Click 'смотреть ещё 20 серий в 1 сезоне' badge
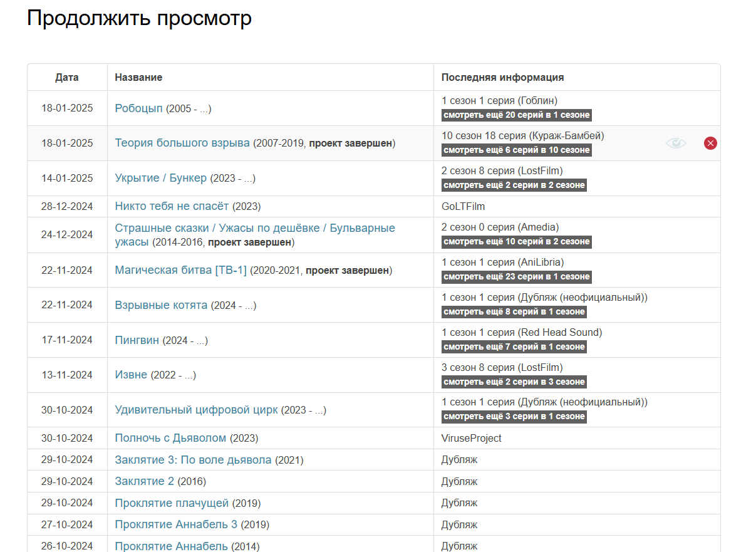Image resolution: width=756 pixels, height=552 pixels. click(x=516, y=115)
